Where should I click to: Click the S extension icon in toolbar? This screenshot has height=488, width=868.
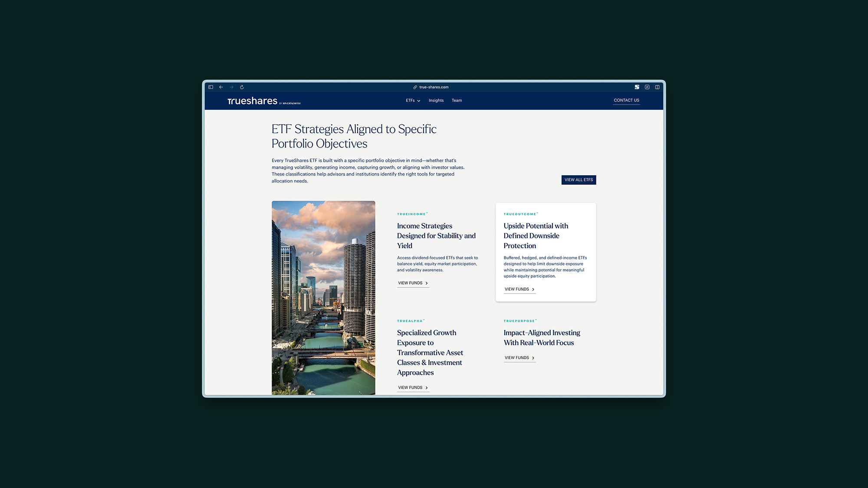(x=637, y=87)
